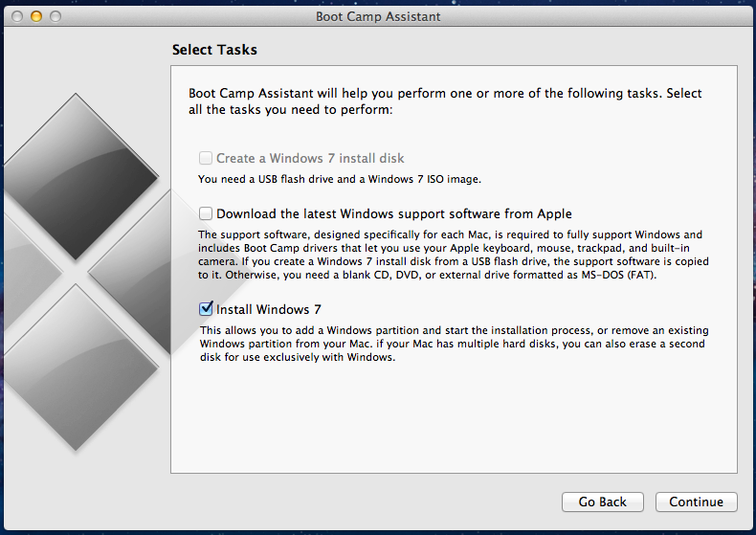Check the Create a Windows 7 install disk box
Image resolution: width=756 pixels, height=535 pixels.
(206, 158)
